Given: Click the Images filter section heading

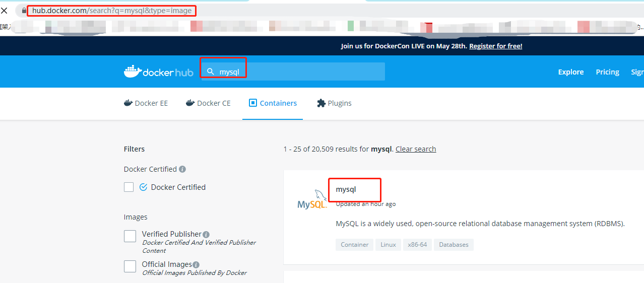Looking at the screenshot, I should point(136,217).
